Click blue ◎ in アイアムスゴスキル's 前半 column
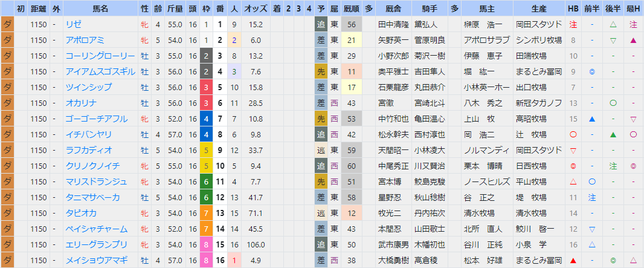This screenshot has width=644, height=268. (592, 71)
